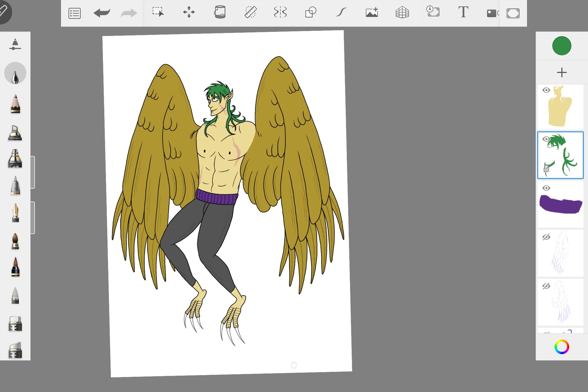Toggle fullscreen mode
This screenshot has height=392, width=588.
coord(513,13)
